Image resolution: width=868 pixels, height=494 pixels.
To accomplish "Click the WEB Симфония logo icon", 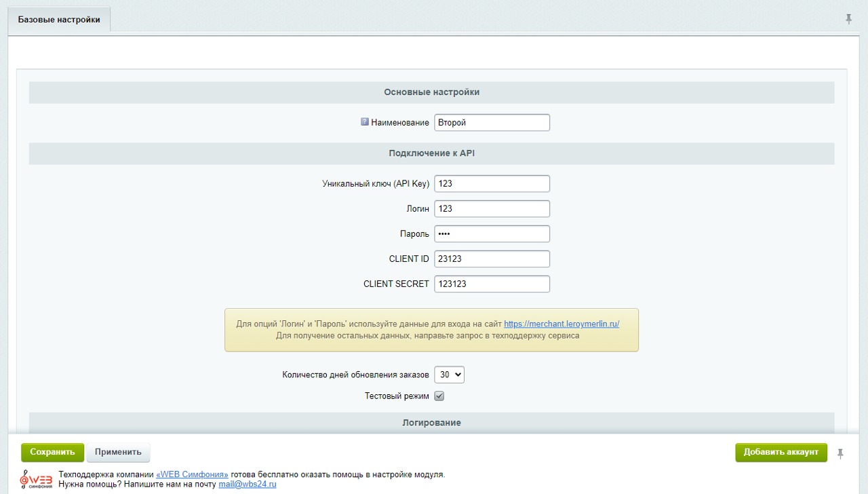I will coord(36,479).
